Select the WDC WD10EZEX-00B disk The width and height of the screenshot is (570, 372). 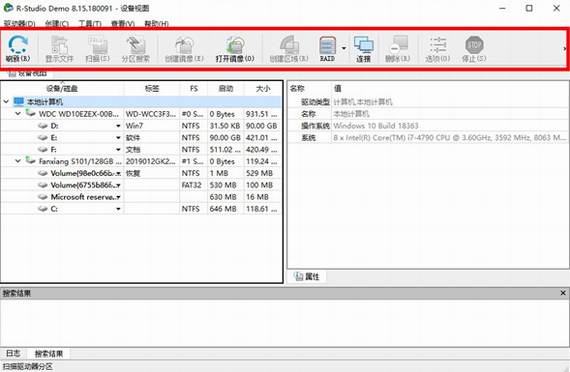coord(79,114)
